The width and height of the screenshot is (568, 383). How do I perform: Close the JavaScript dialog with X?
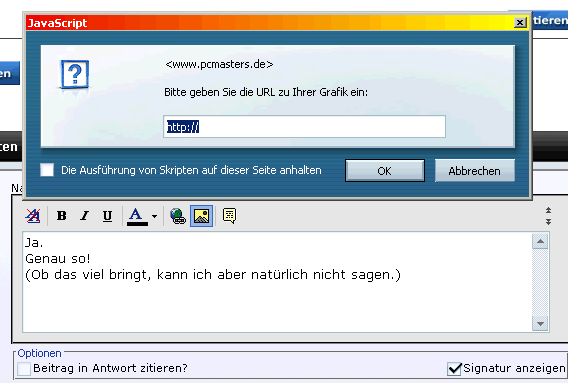point(520,22)
